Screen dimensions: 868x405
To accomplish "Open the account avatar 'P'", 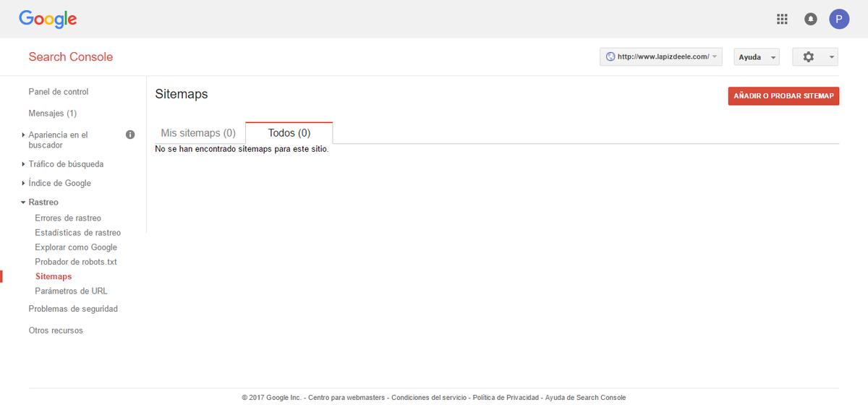I will coord(839,20).
